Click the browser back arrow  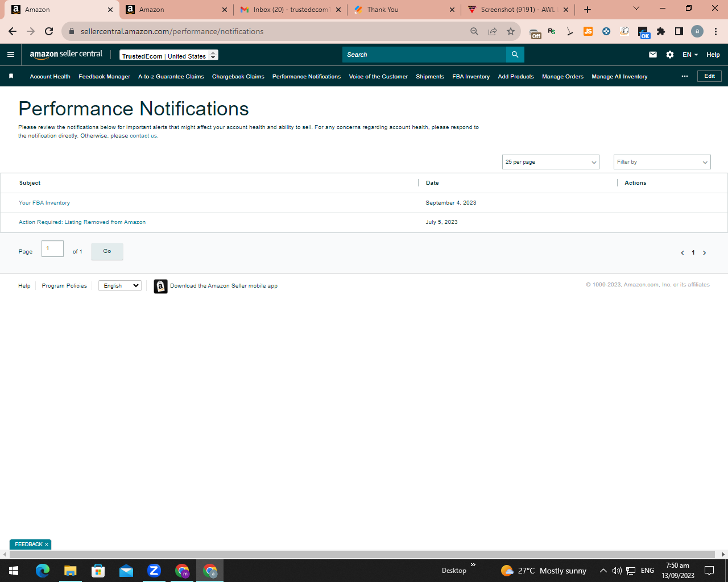point(13,31)
